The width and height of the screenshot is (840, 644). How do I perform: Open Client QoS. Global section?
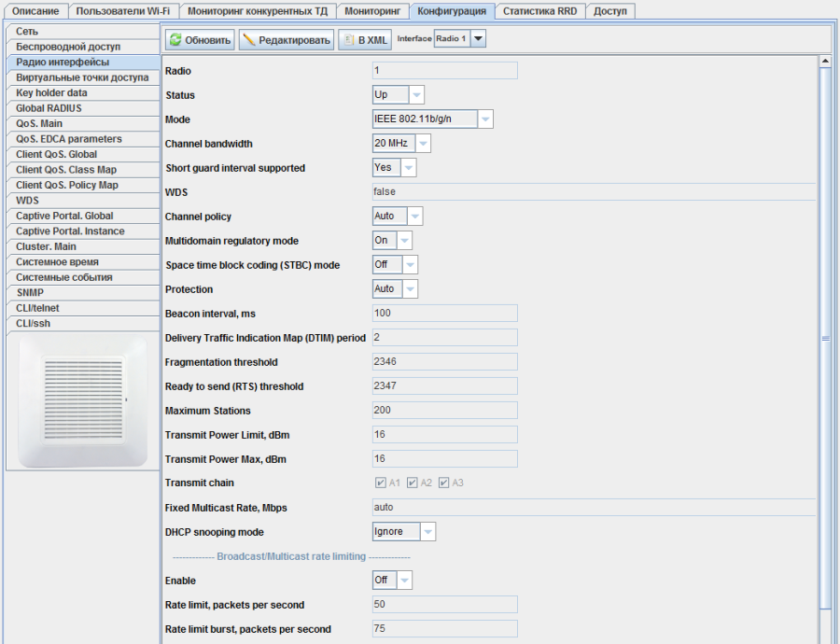click(83, 154)
